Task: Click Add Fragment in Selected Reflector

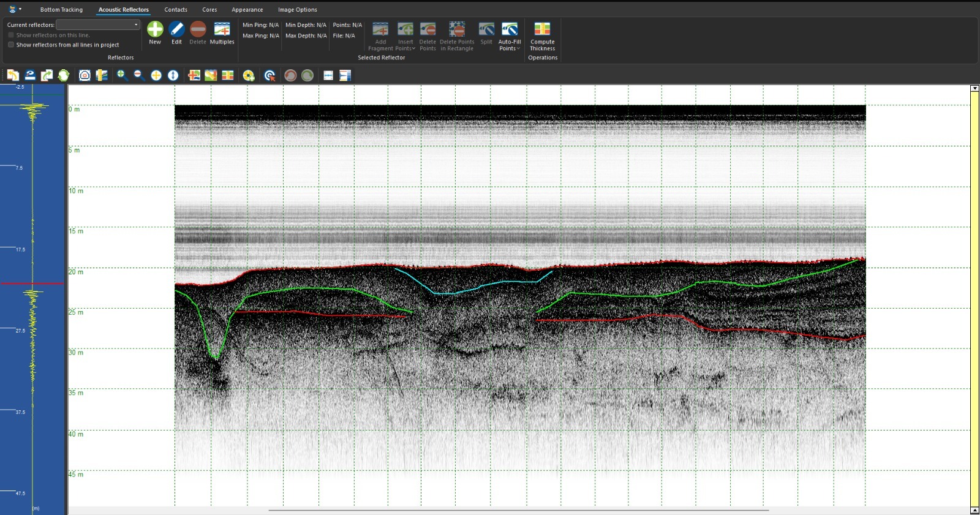Action: point(380,37)
